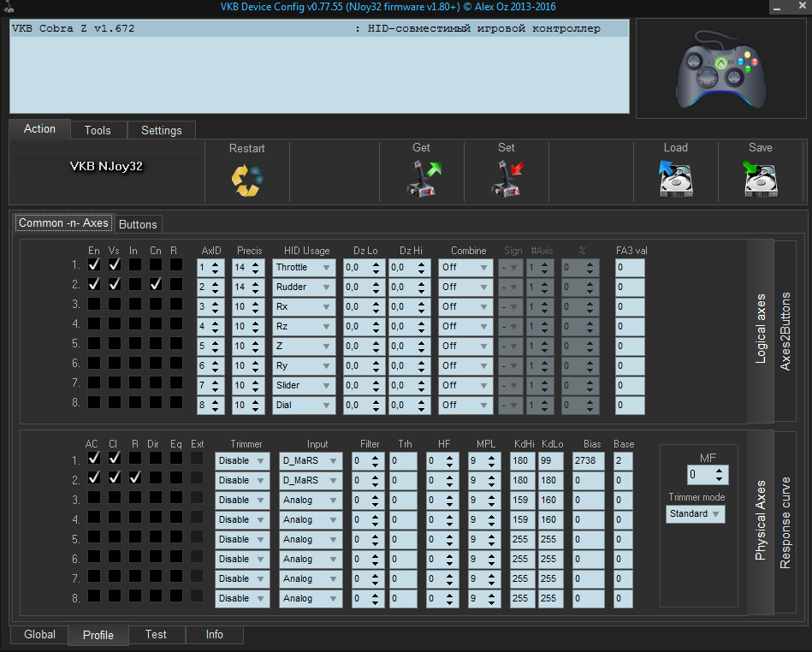Toggle Cn checkbox for logical axis 2
This screenshot has height=652, width=812.
[156, 284]
